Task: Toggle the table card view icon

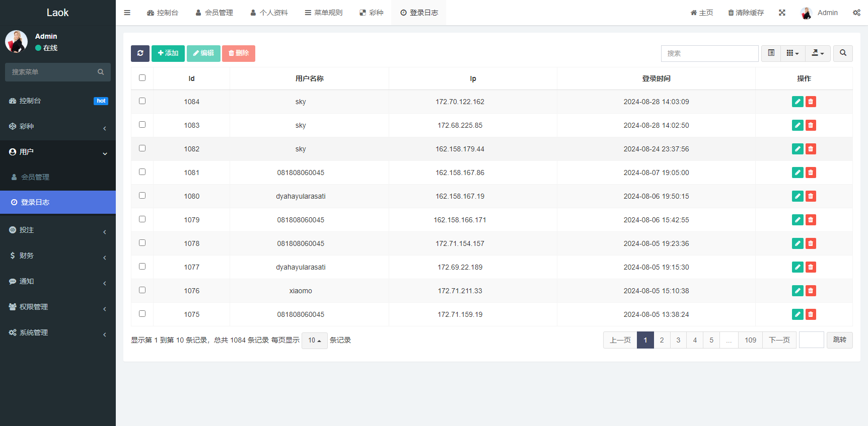Action: 771,53
